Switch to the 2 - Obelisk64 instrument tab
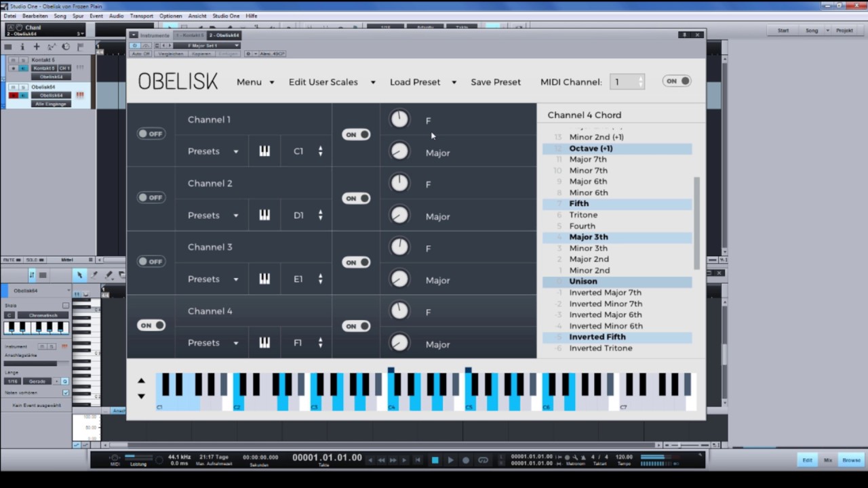Viewport: 868px width, 488px height. click(224, 35)
